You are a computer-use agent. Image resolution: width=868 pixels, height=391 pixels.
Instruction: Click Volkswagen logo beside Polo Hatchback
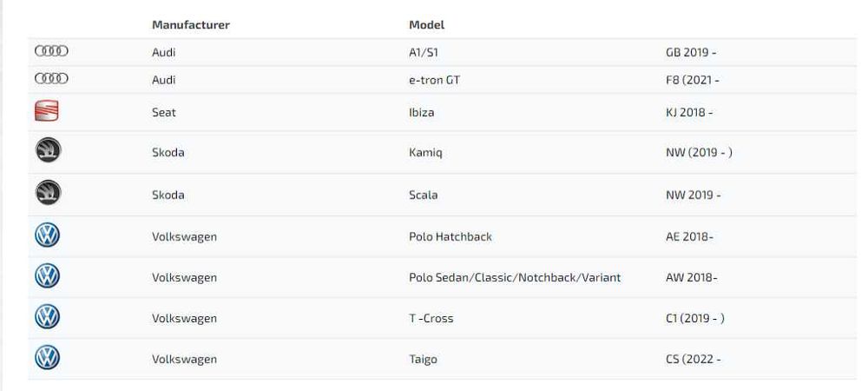[47, 236]
